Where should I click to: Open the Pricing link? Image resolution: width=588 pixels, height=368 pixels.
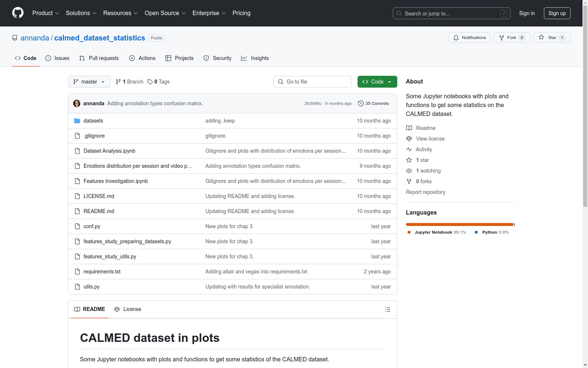click(x=241, y=13)
